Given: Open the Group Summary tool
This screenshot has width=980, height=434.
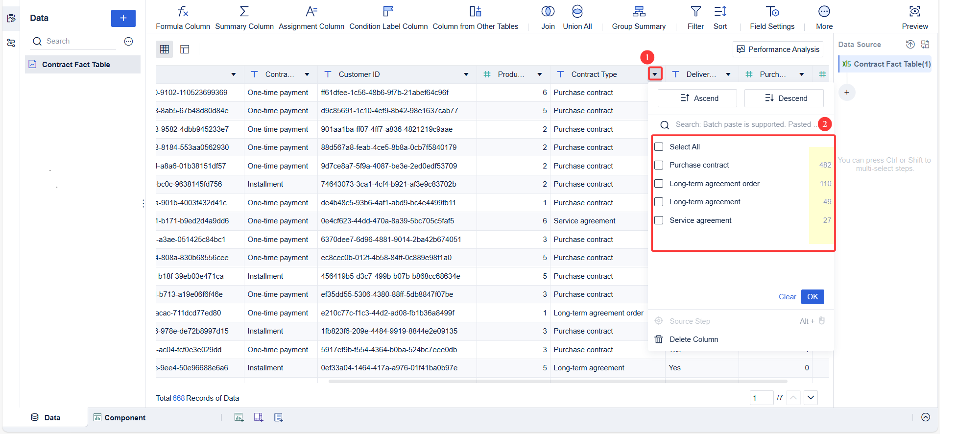Looking at the screenshot, I should (639, 18).
